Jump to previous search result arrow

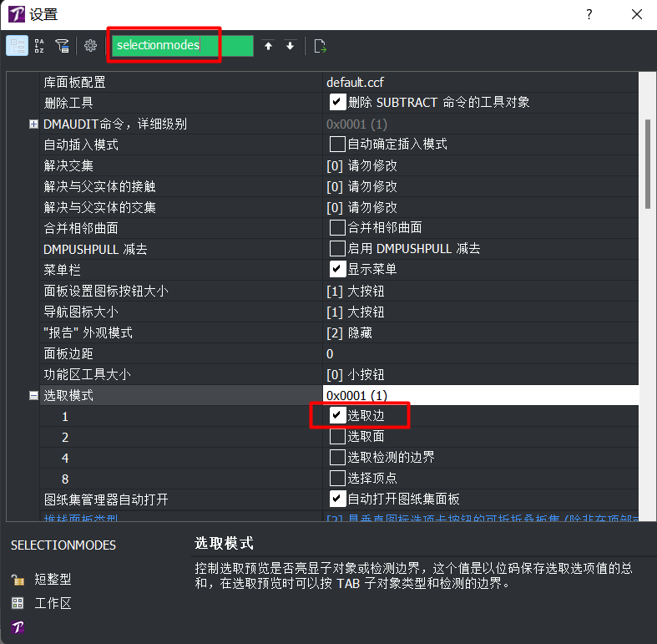(268, 46)
